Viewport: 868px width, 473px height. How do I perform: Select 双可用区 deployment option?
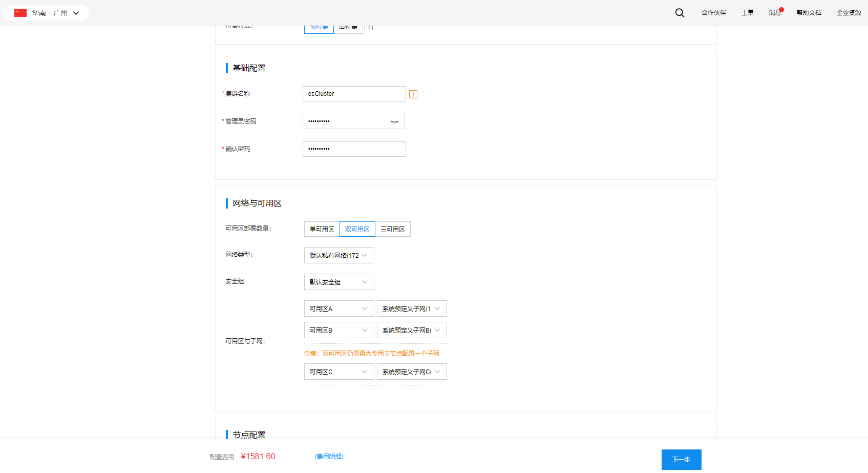coord(357,229)
